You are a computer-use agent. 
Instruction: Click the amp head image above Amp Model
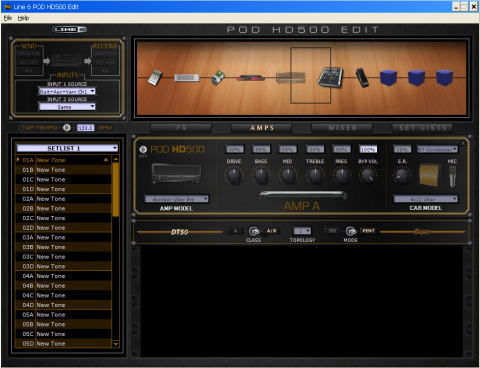tap(177, 173)
